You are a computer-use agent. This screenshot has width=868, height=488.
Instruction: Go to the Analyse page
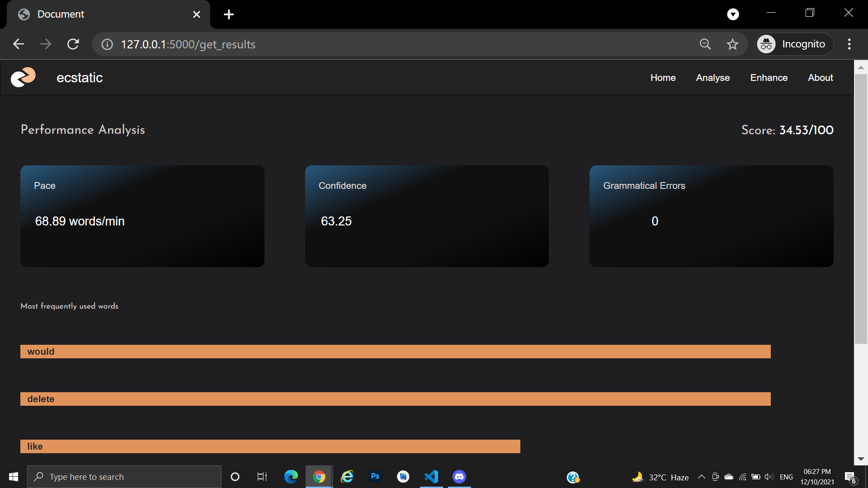pyautogui.click(x=712, y=78)
